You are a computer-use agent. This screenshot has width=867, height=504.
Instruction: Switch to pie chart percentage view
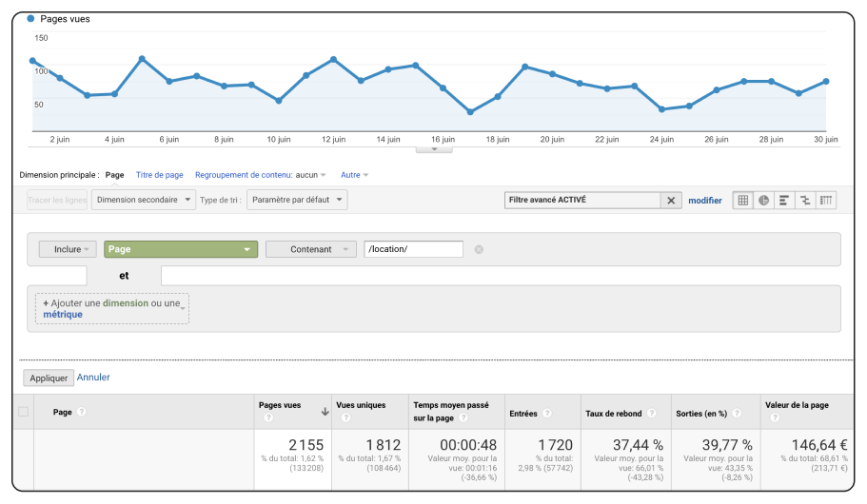763,200
